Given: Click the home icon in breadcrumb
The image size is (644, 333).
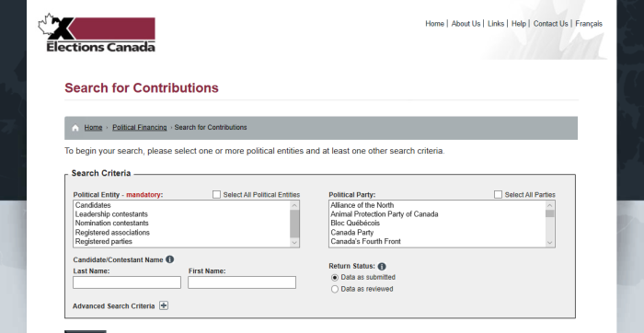Looking at the screenshot, I should 75,128.
